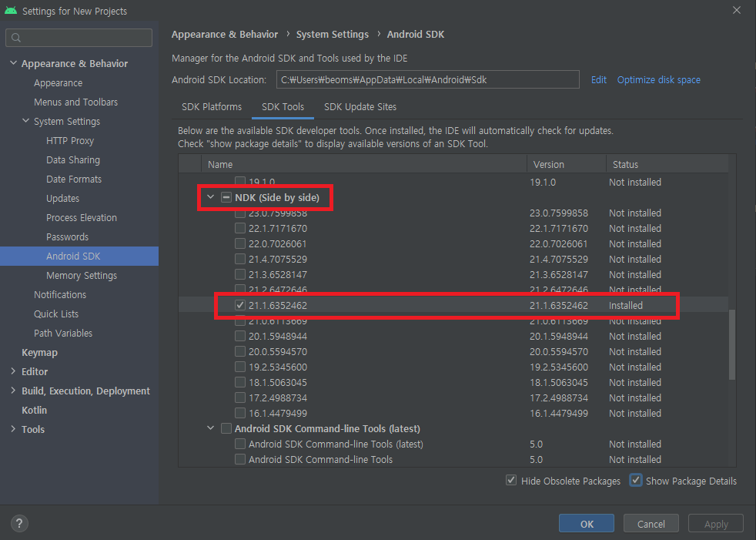The width and height of the screenshot is (756, 540).
Task: Check the NDK 23.0.7599858 checkbox
Action: (x=240, y=213)
